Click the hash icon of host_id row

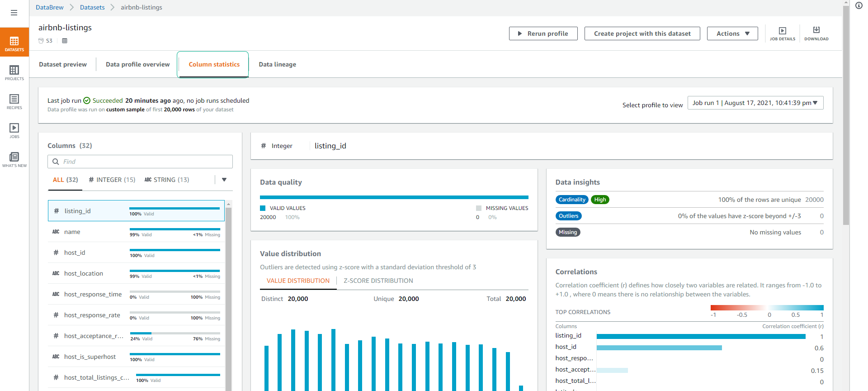pyautogui.click(x=56, y=253)
